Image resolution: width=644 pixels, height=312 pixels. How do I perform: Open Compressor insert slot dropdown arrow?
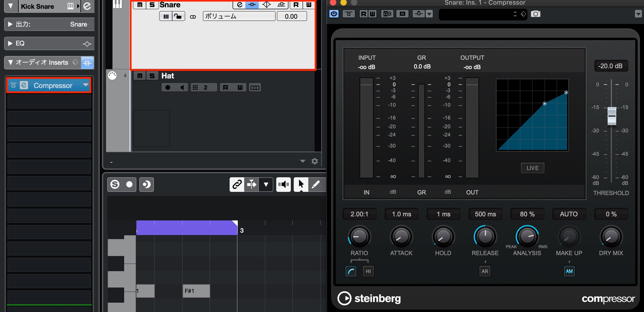pyautogui.click(x=86, y=85)
